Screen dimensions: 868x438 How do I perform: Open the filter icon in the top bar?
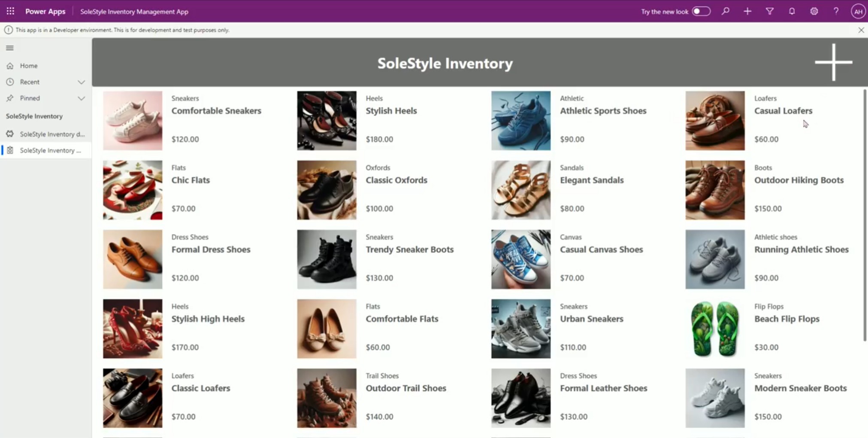[770, 11]
